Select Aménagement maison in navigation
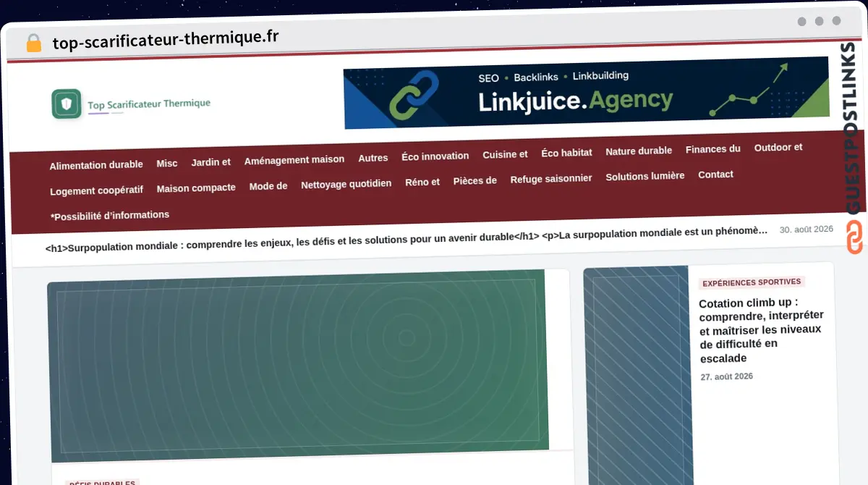This screenshot has height=485, width=868. pyautogui.click(x=294, y=160)
